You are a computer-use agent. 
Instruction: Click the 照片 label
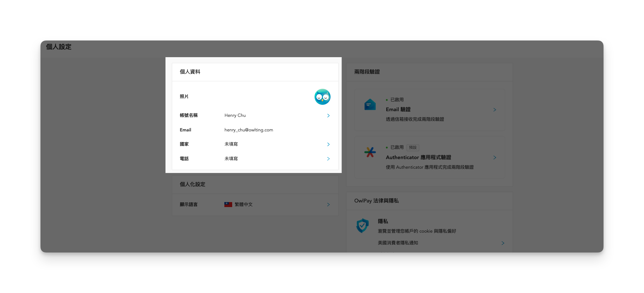pyautogui.click(x=184, y=97)
